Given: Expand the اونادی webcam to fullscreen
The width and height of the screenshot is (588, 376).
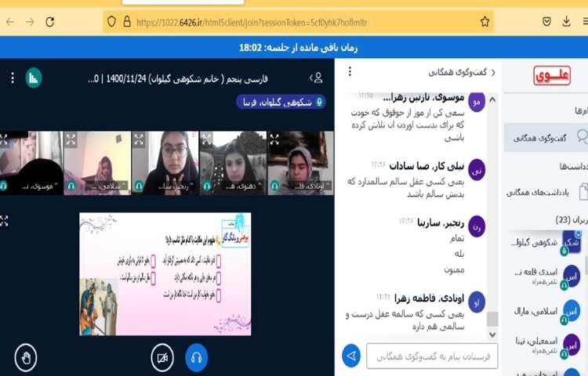Looking at the screenshot, I should [x=274, y=139].
